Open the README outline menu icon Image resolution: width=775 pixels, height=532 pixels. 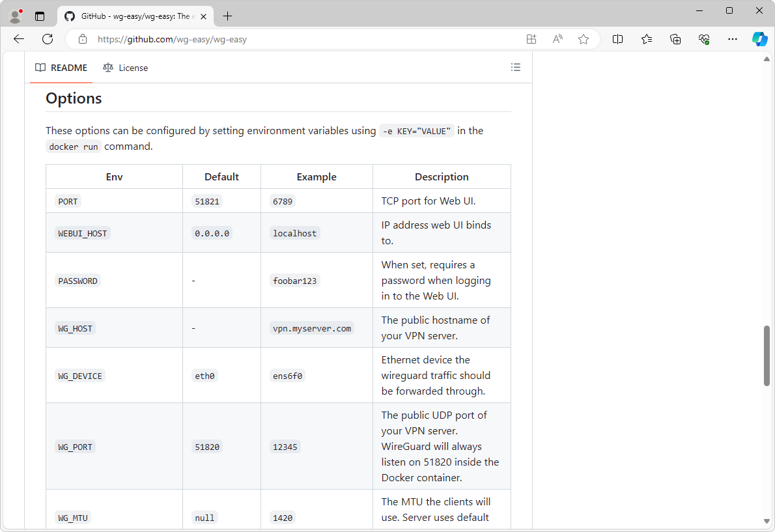pos(516,67)
